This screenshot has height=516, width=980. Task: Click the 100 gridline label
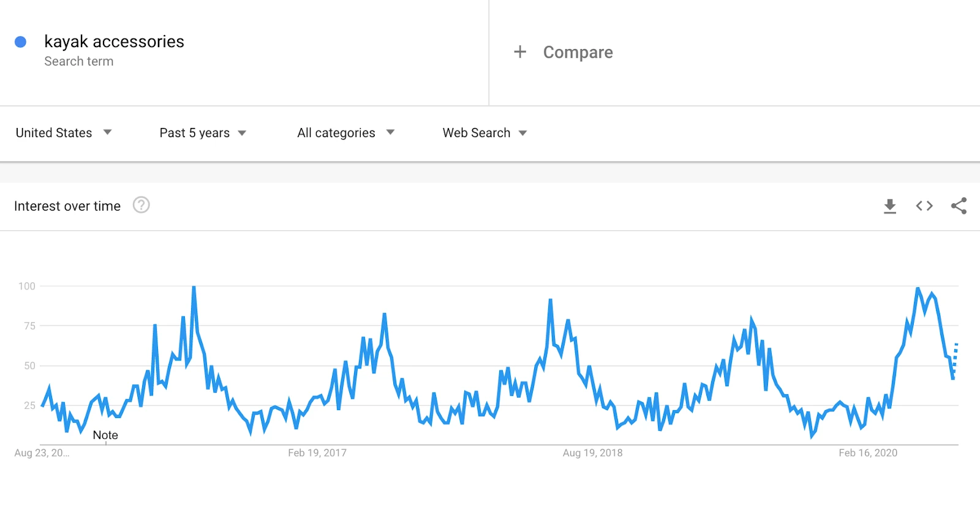coord(27,286)
